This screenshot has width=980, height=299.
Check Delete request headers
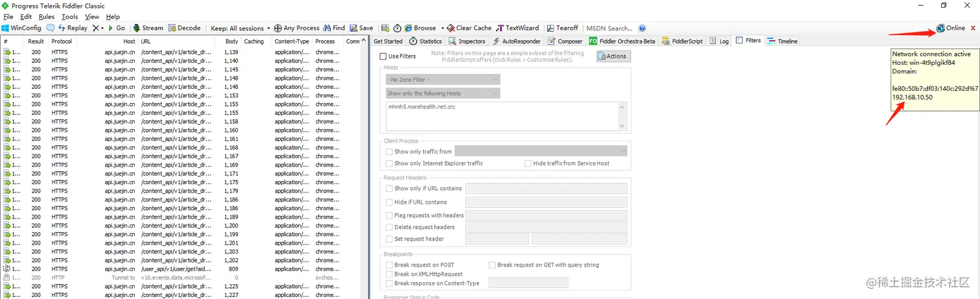(x=389, y=227)
